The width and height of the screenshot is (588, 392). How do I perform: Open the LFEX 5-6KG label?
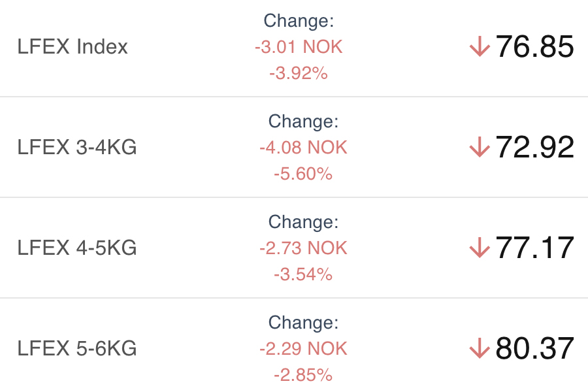77,349
